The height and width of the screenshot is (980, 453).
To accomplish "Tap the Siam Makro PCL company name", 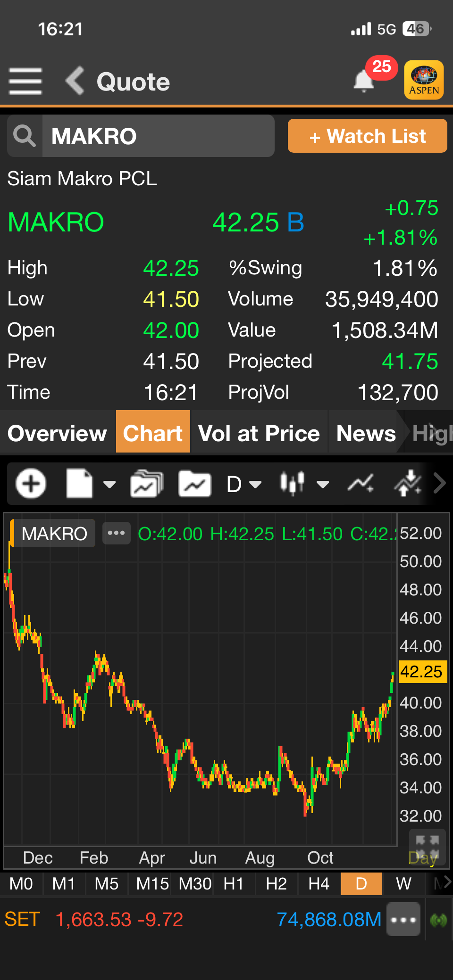I will 82,179.
